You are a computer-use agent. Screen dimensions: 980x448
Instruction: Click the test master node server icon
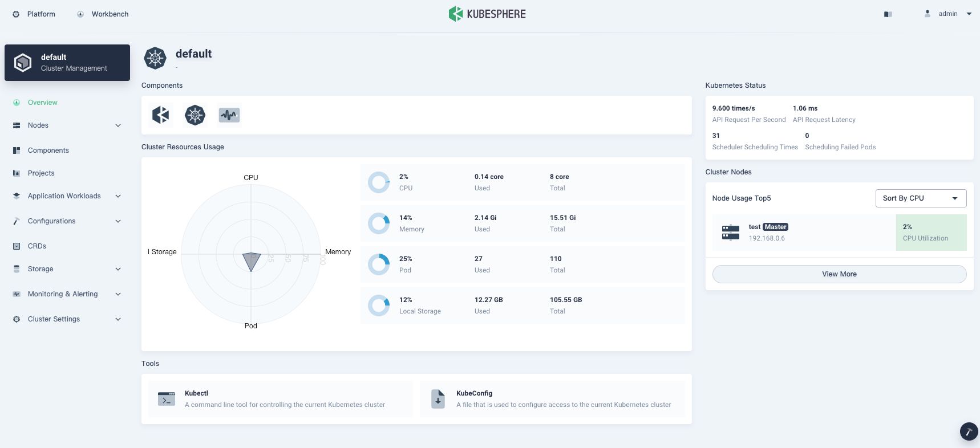(730, 233)
